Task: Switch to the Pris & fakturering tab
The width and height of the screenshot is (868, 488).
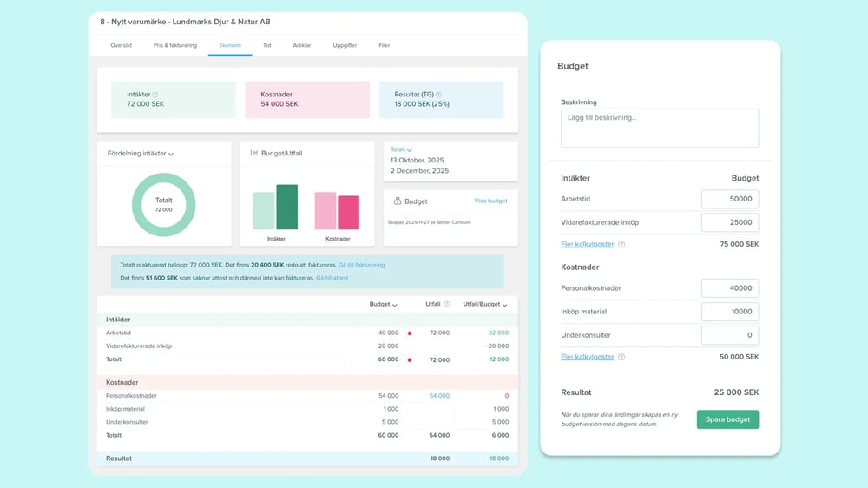Action: click(175, 44)
